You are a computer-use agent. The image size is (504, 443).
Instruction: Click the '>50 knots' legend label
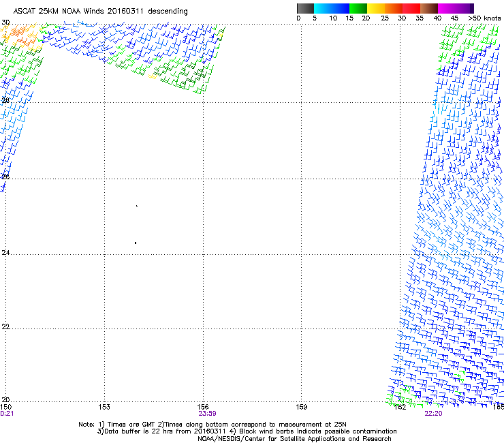(484, 18)
